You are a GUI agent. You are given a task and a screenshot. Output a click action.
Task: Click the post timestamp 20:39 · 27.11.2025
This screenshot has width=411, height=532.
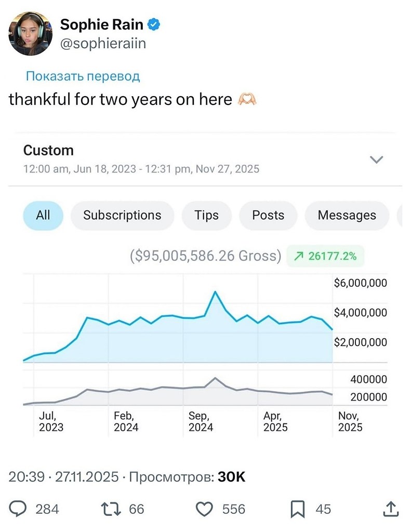click(x=64, y=477)
